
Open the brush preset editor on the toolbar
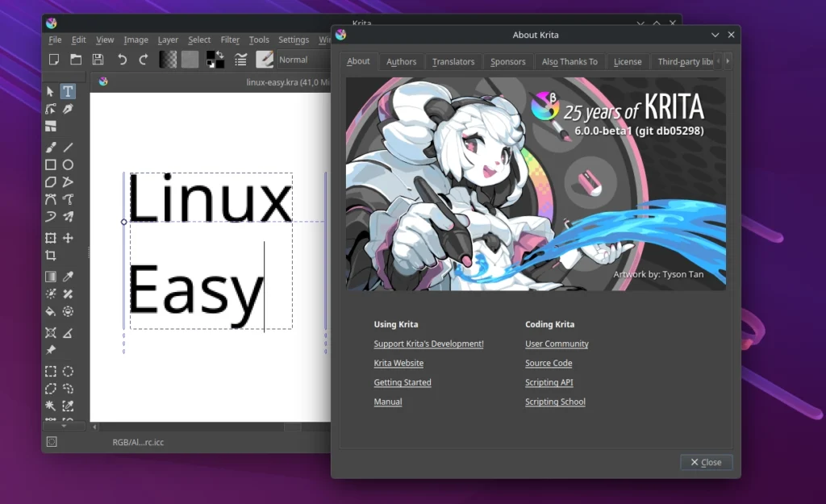point(265,59)
